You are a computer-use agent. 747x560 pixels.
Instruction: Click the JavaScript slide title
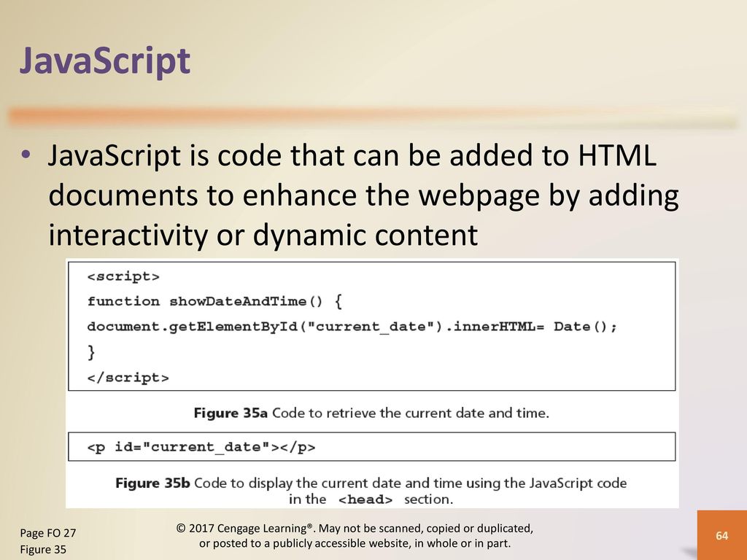(x=105, y=61)
